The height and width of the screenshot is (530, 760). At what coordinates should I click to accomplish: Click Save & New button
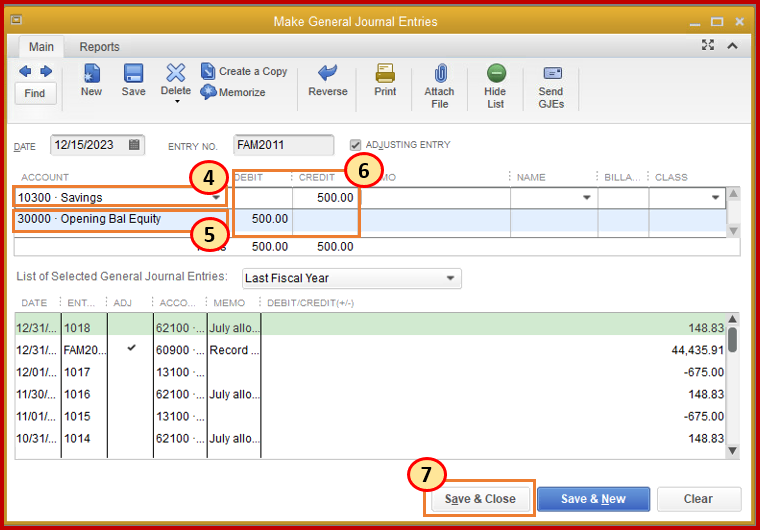(x=593, y=498)
